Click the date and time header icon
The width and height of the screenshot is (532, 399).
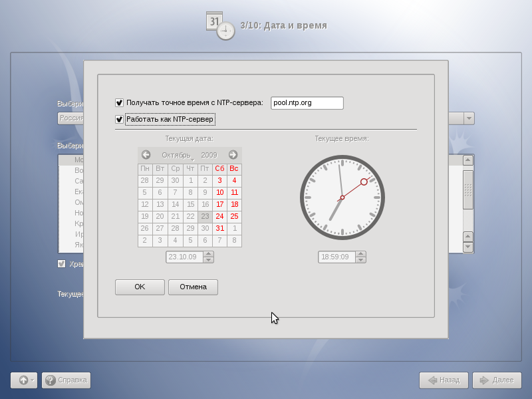pyautogui.click(x=220, y=25)
